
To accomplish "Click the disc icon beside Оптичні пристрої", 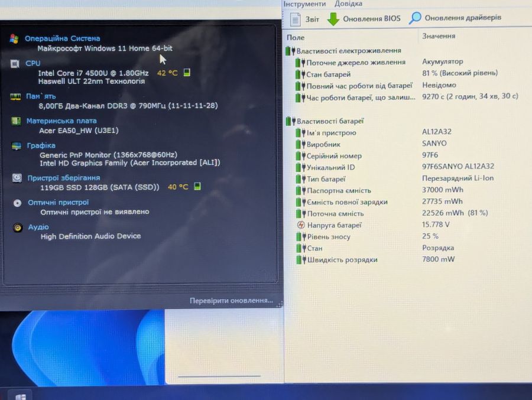I will [17, 203].
